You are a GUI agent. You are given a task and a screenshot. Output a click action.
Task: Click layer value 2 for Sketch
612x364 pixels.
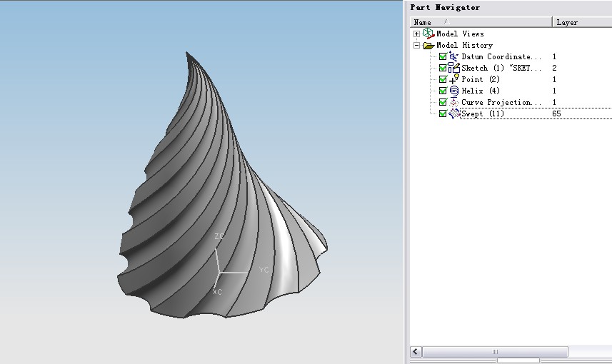coord(554,68)
